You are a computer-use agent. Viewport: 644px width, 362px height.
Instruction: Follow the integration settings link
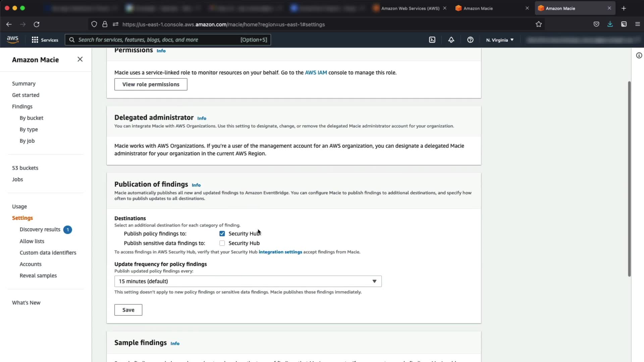(x=280, y=252)
